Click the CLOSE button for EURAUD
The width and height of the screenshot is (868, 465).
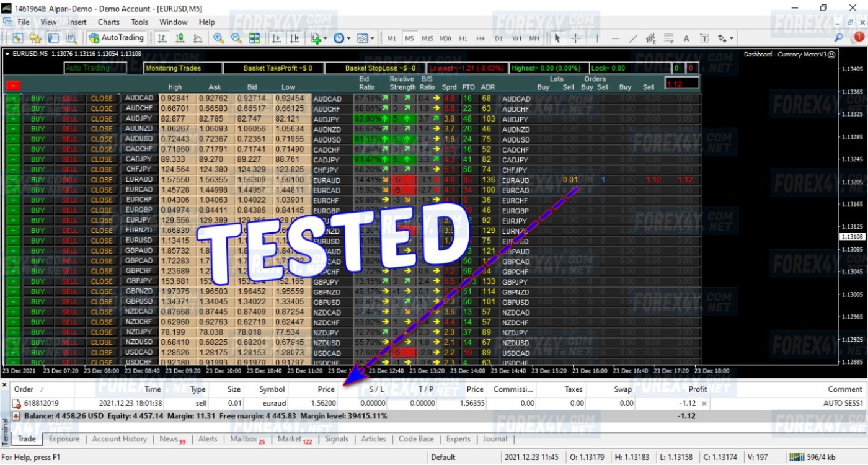click(x=102, y=180)
